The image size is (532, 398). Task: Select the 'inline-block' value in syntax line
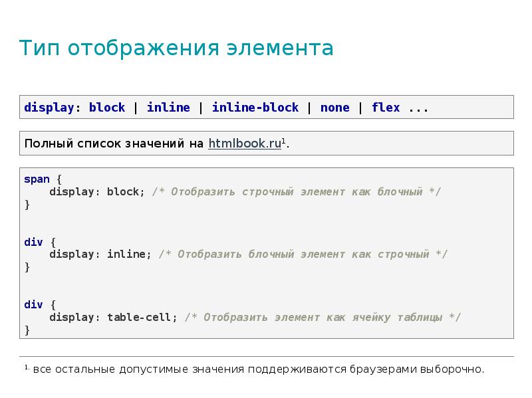click(255, 108)
